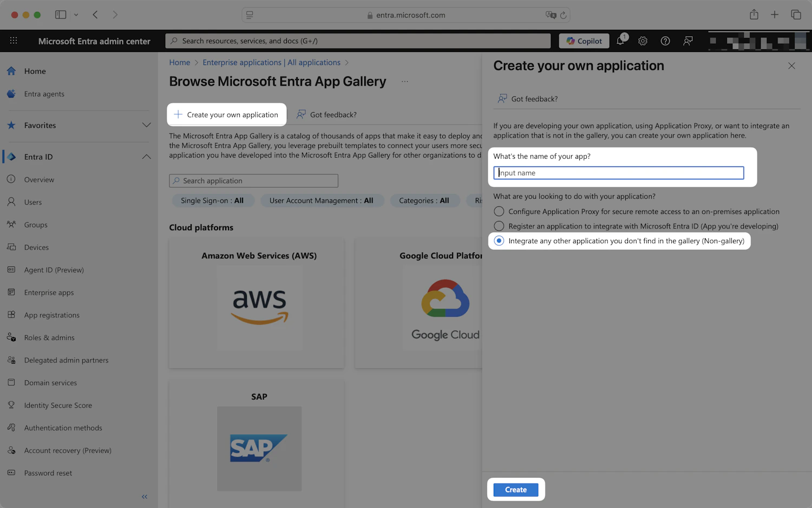812x508 pixels.
Task: Select Register an application radio option
Action: click(499, 226)
